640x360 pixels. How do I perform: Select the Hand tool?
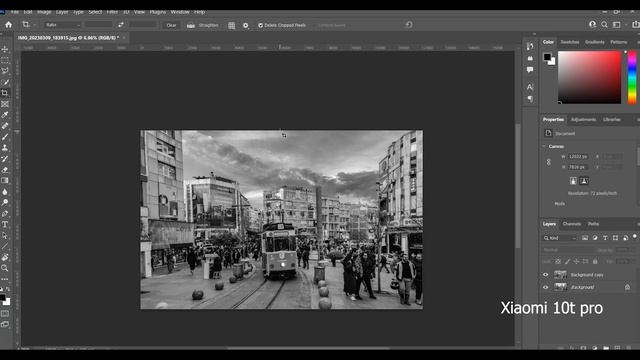point(5,257)
